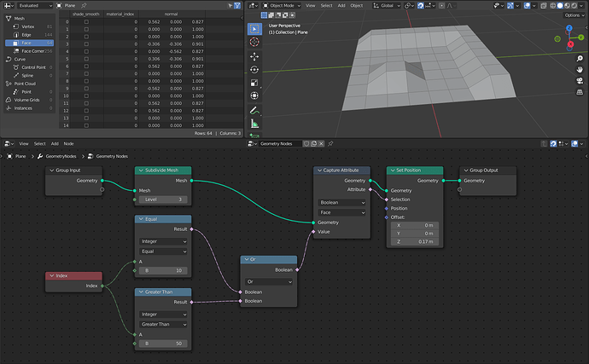This screenshot has height=364, width=589.
Task: Open the Object Mode dropdown
Action: pyautogui.click(x=282, y=6)
